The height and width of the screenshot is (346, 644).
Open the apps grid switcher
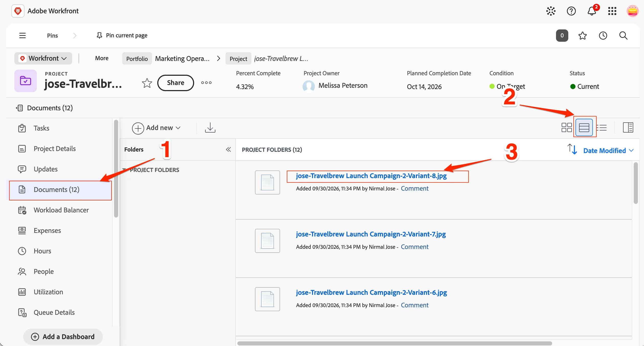pos(612,11)
